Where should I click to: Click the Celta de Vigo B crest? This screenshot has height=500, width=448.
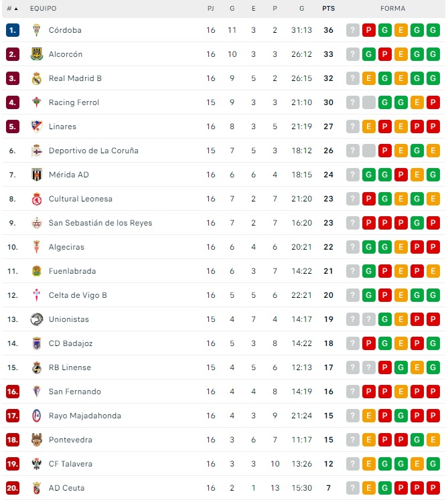click(37, 295)
